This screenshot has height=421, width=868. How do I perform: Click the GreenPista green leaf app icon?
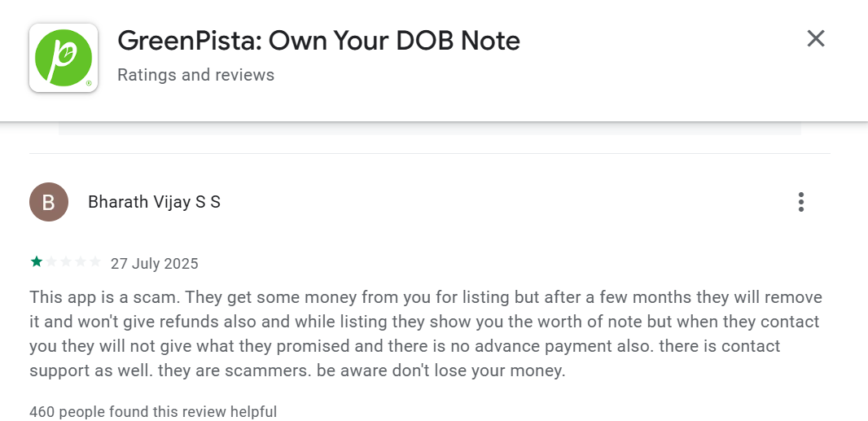coord(64,58)
